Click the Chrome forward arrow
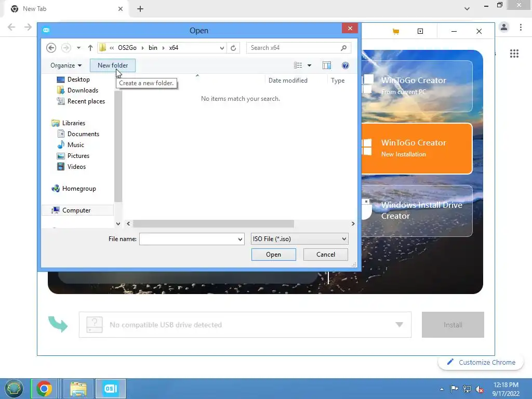Image resolution: width=532 pixels, height=399 pixels. click(x=28, y=27)
